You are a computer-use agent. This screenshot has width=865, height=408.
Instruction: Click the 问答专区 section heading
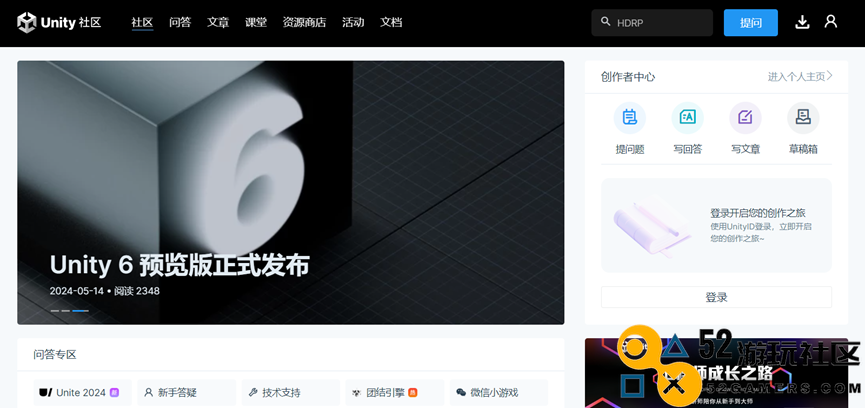tap(55, 355)
